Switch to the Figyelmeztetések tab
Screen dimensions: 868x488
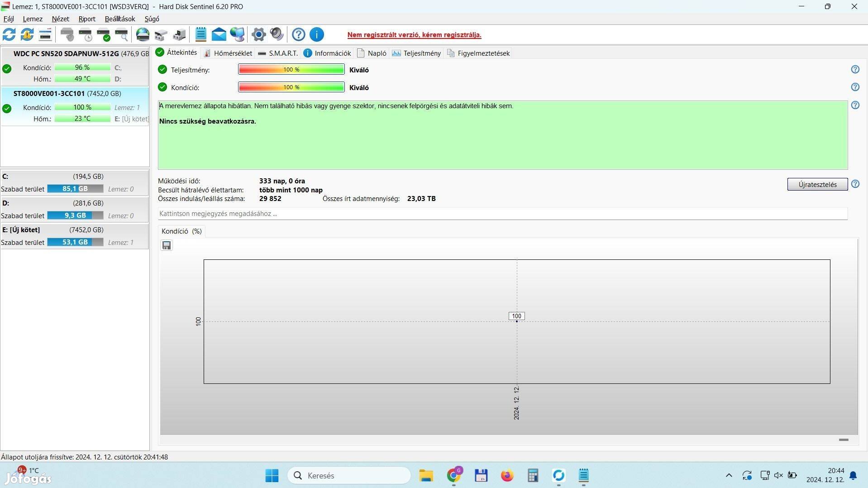pos(478,53)
